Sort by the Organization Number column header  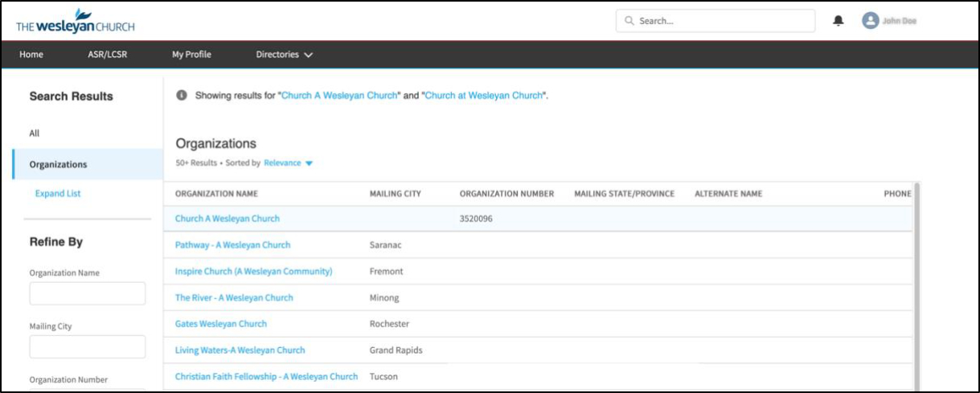506,194
